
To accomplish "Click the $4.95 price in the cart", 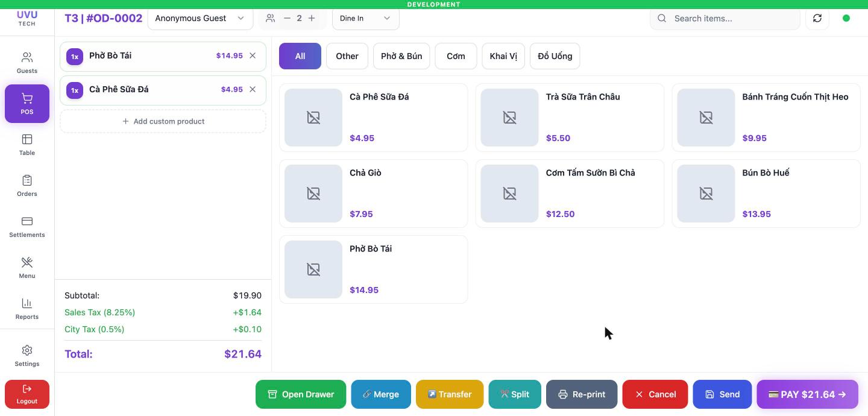I will (232, 89).
